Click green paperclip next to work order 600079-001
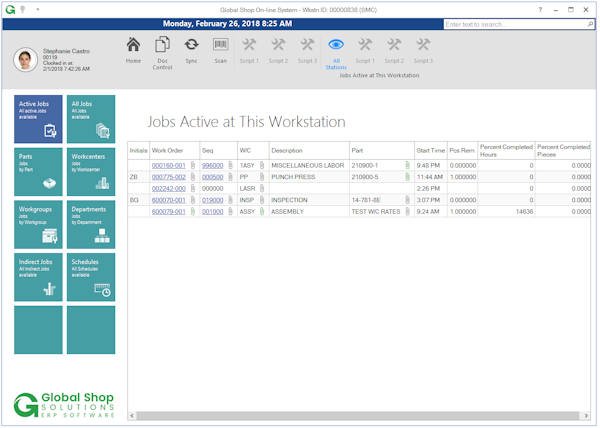 (193, 211)
